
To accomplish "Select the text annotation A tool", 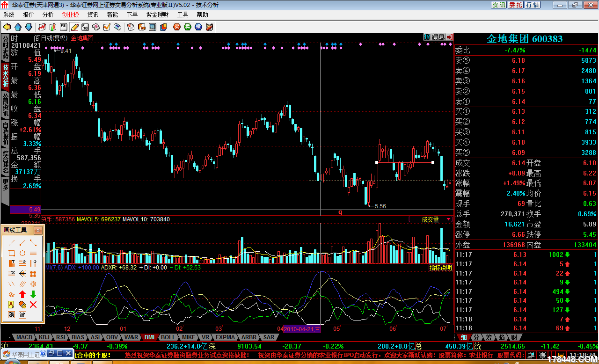I will point(12,305).
